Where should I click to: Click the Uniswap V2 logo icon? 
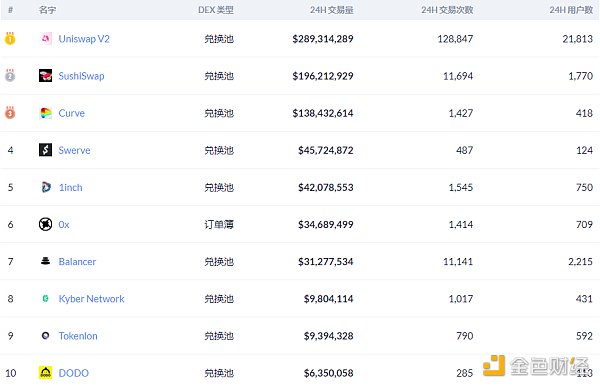pos(46,39)
